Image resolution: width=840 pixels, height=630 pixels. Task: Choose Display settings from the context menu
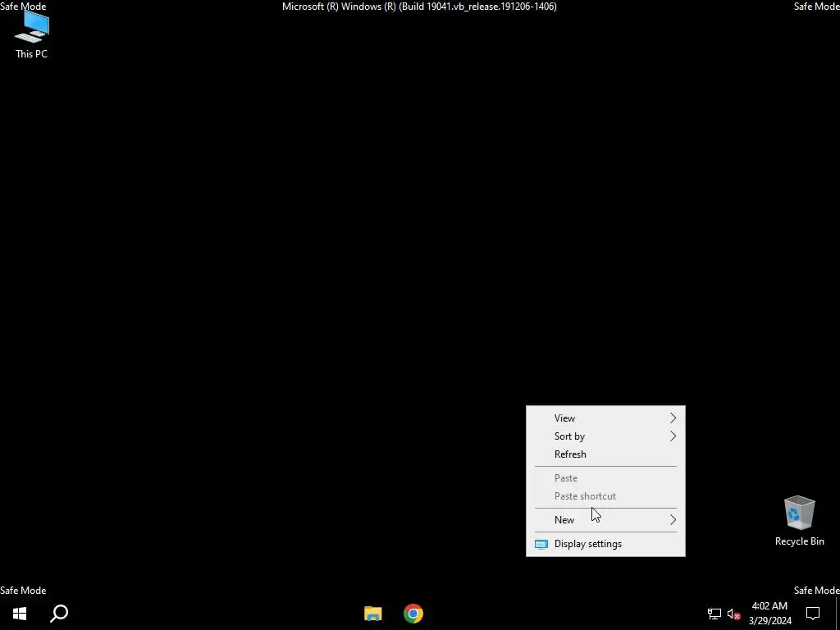[605, 544]
